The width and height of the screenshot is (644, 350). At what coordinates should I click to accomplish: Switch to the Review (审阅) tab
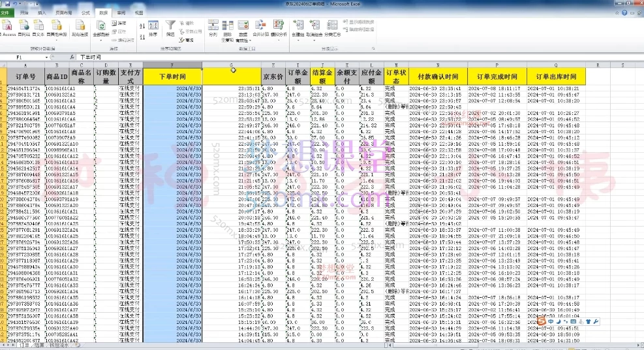tap(121, 13)
